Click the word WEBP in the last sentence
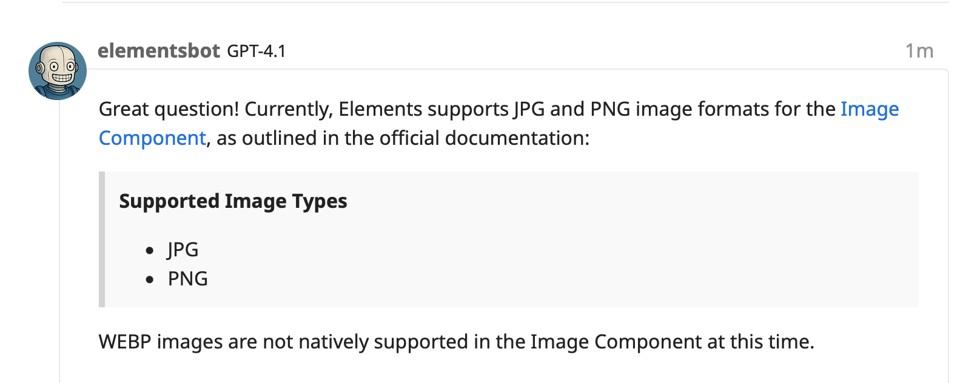The image size is (980, 383). 125,342
